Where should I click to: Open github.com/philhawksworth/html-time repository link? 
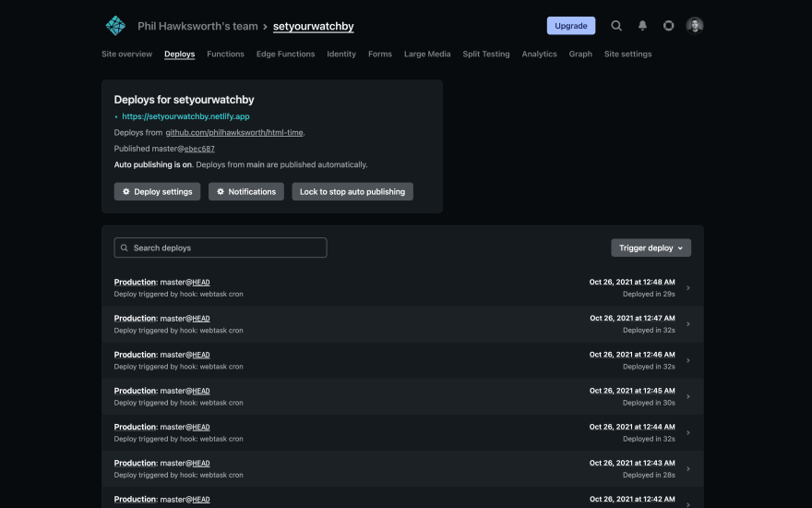[234, 133]
